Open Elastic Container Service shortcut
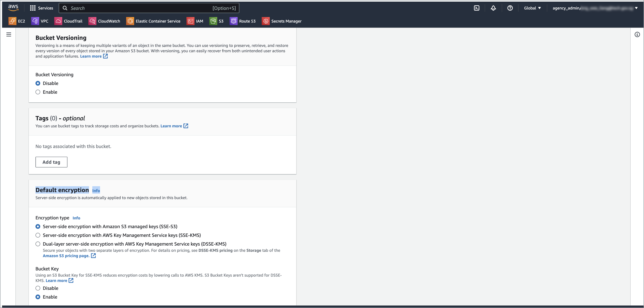644x308 pixels. pos(153,21)
